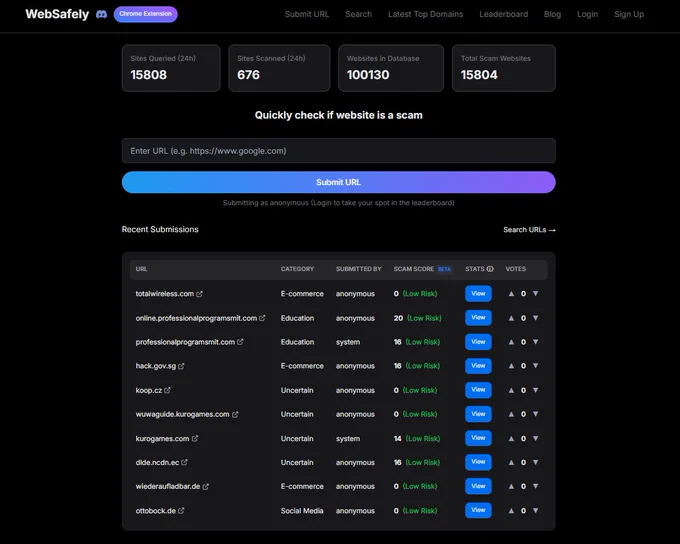
Task: Downvote the dide.ncdn.ec submission
Action: pyautogui.click(x=536, y=462)
